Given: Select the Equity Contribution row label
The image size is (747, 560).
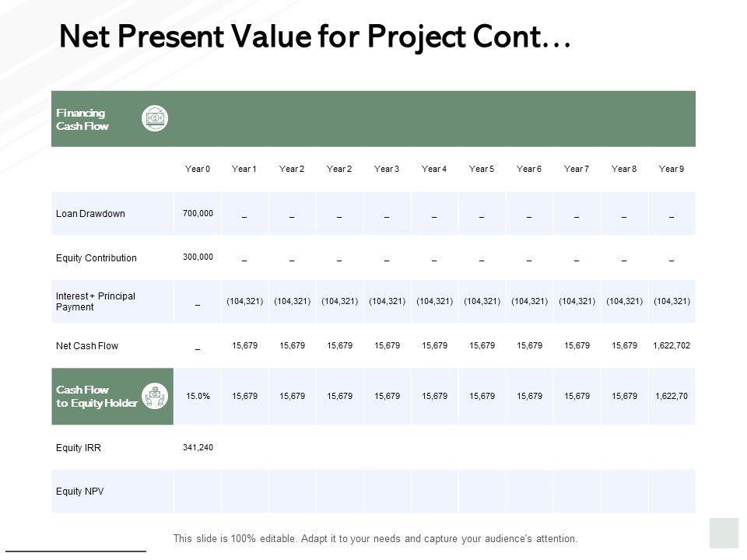Looking at the screenshot, I should click(96, 258).
